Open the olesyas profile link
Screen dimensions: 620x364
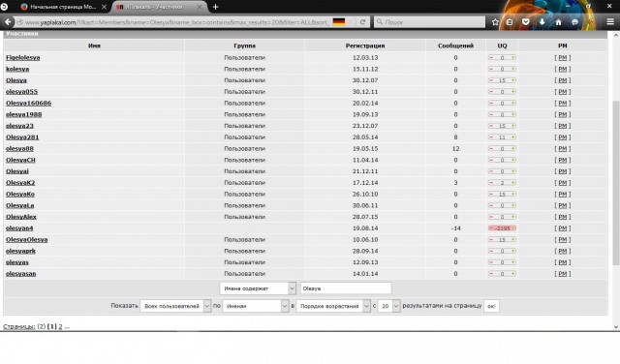click(17, 262)
